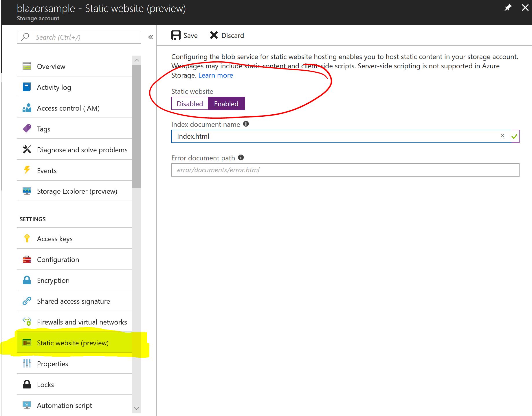Viewport: 532px width, 416px height.
Task: Click sidebar scrollbar down arrow
Action: tap(137, 408)
